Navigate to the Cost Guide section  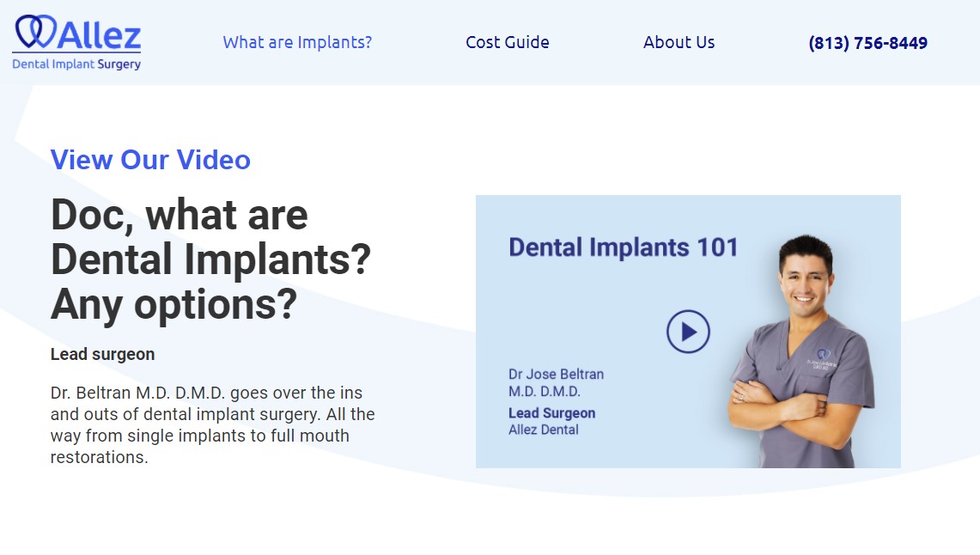507,41
